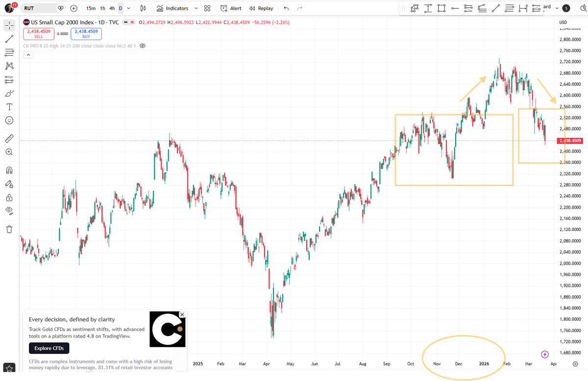Click the BUY 2,438.4509 button
588x381 pixels.
tap(86, 33)
